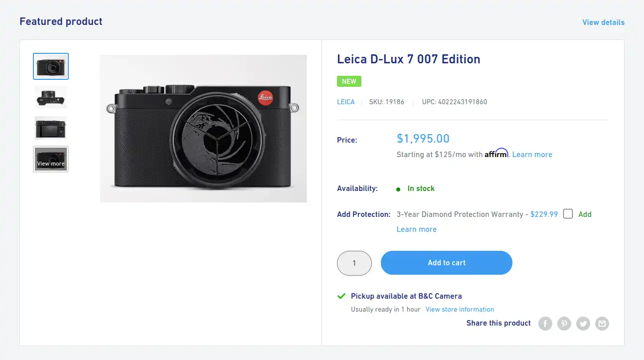Open View store information link

460,309
